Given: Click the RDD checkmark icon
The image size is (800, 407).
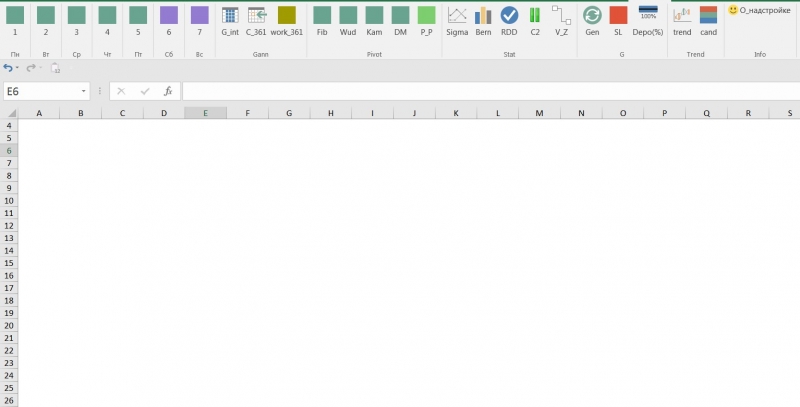Looking at the screenshot, I should point(509,15).
